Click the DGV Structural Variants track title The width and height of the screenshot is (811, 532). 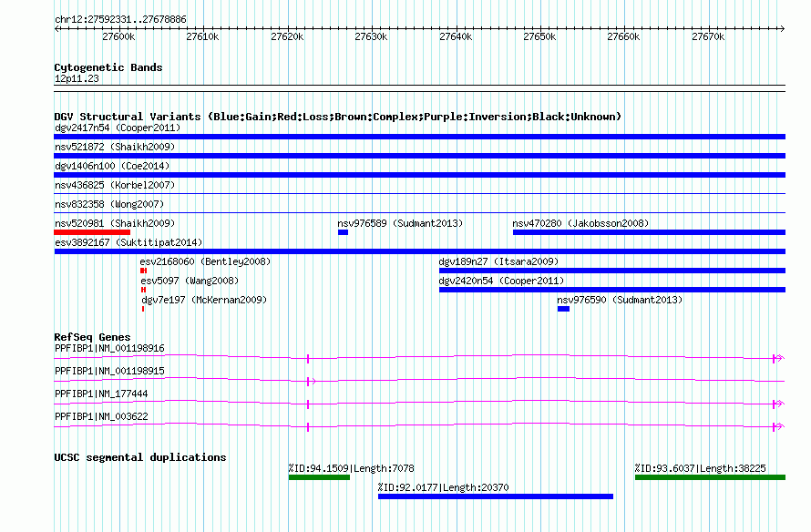click(x=337, y=117)
